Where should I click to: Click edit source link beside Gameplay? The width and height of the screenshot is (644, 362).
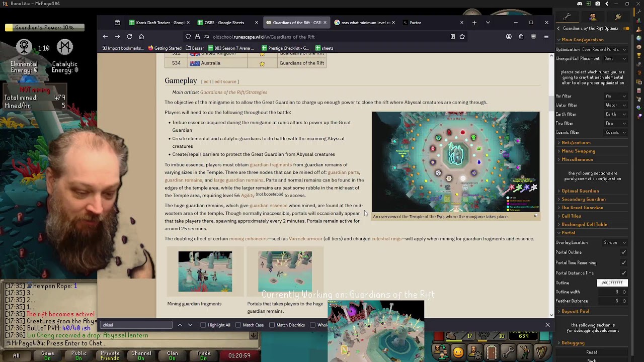[225, 81]
